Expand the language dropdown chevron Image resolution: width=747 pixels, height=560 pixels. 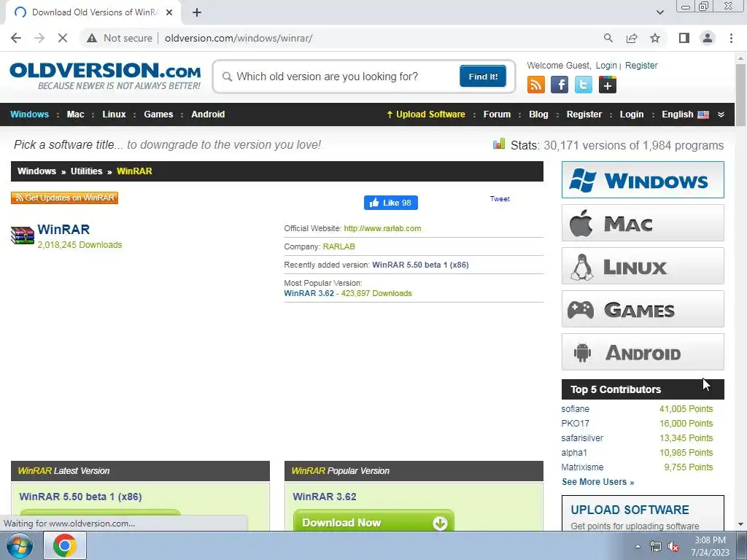(721, 114)
